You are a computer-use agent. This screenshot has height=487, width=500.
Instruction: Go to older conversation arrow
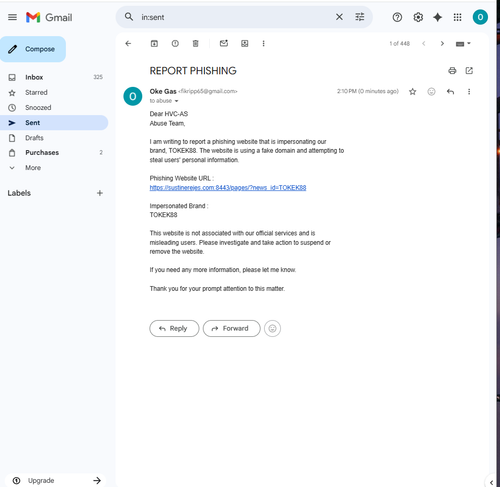click(442, 44)
